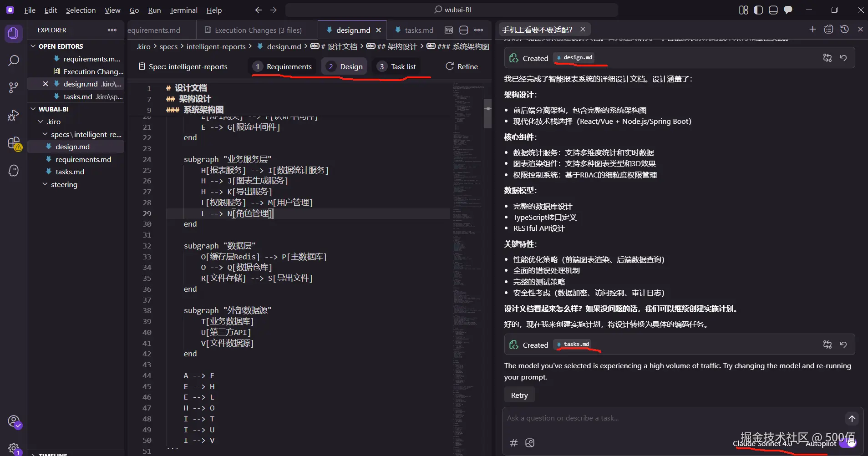Open the Selection menu
This screenshot has width=868, height=456.
tap(81, 10)
